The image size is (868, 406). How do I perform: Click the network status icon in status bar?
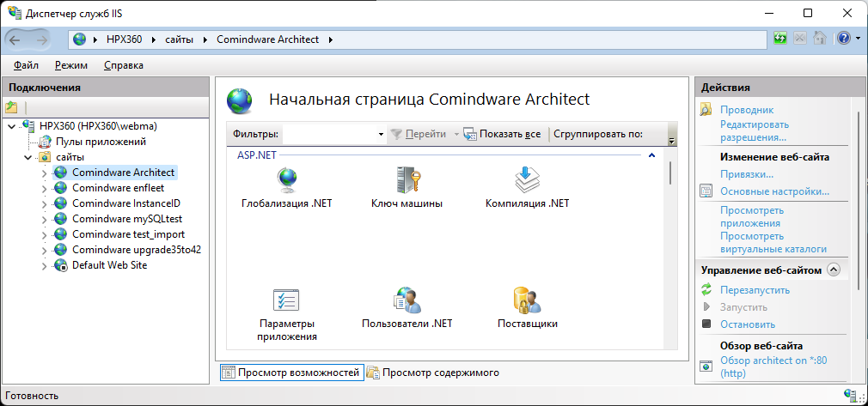849,395
